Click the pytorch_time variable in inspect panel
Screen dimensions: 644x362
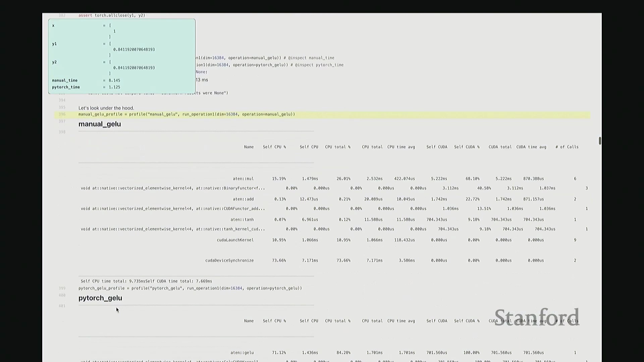[66, 87]
